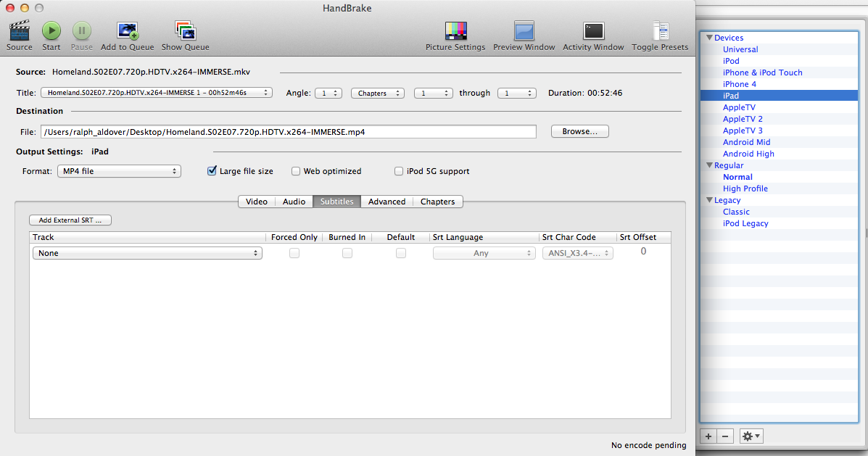Click Add External SRT button
This screenshot has width=868, height=456.
click(70, 220)
